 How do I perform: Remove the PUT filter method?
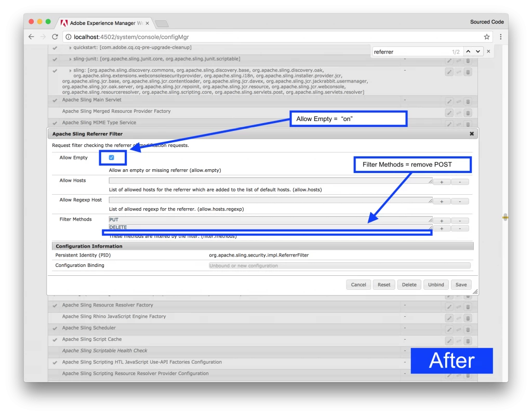[460, 221]
